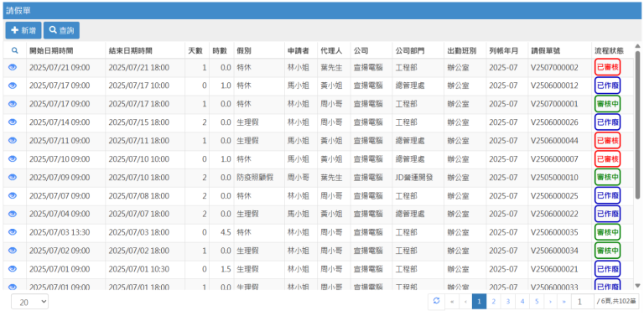Click 審核中 status badge of V2507000001
The width and height of the screenshot is (644, 316).
607,104
